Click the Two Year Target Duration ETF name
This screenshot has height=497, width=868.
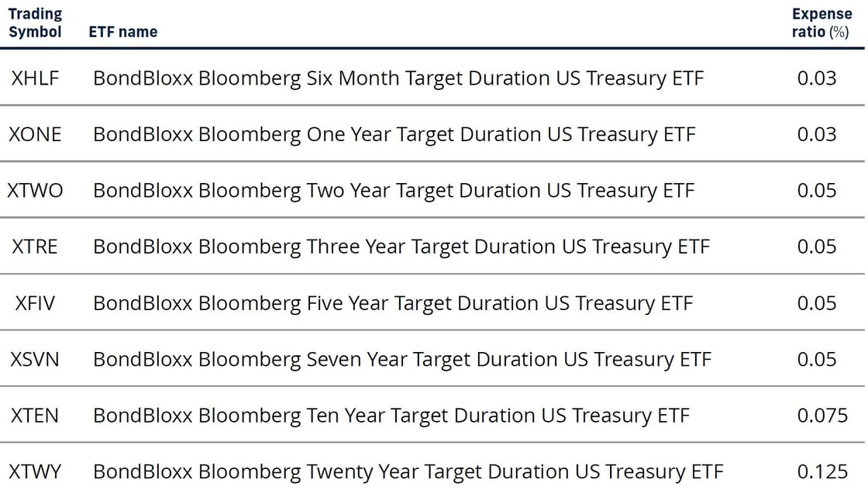pyautogui.click(x=394, y=192)
